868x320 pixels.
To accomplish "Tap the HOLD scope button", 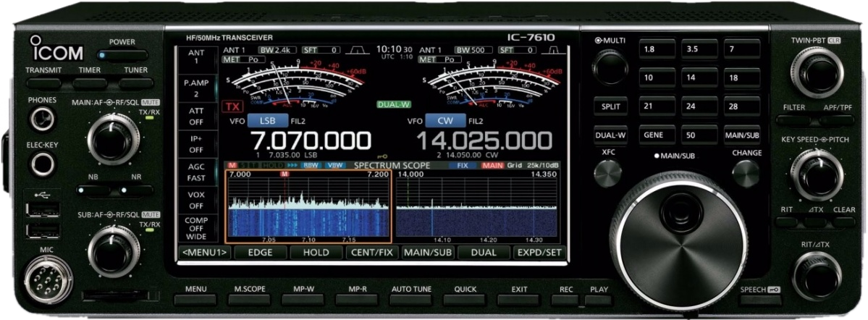I will (x=316, y=253).
